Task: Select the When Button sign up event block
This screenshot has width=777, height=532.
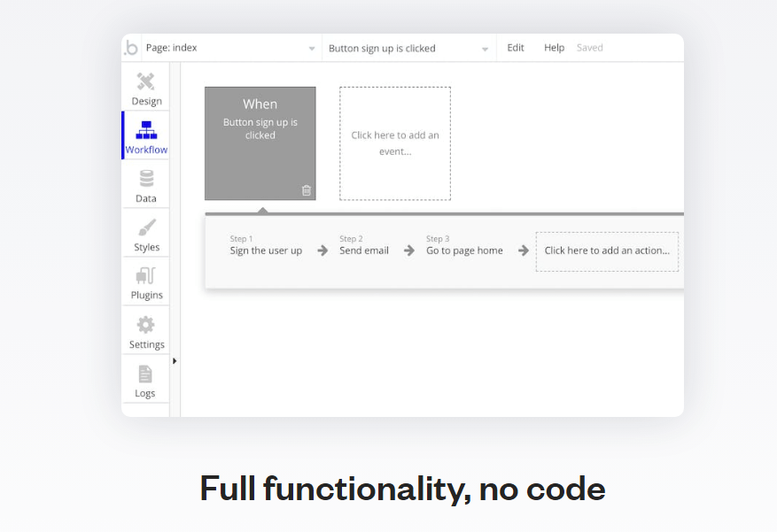Action: click(260, 143)
